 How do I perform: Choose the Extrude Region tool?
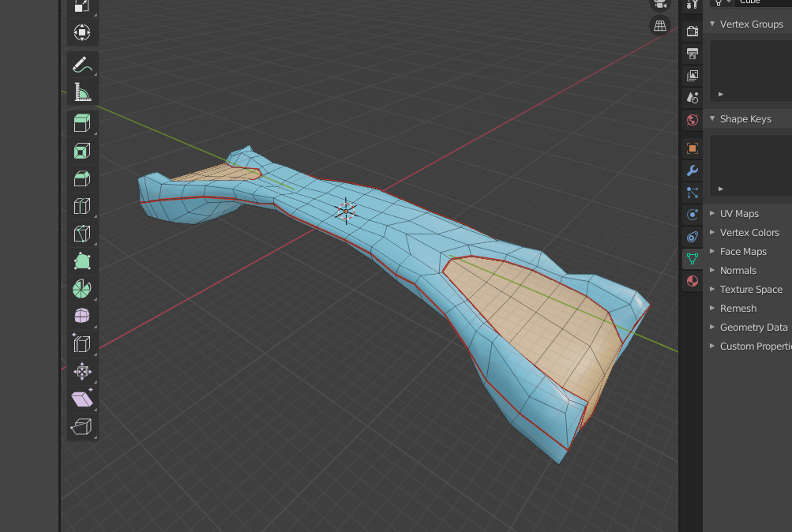82,123
